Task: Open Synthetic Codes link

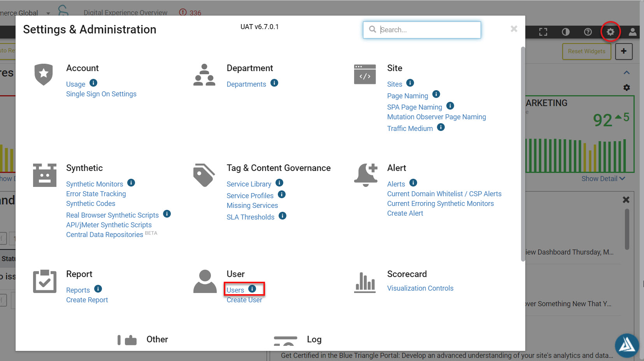Action: point(91,204)
